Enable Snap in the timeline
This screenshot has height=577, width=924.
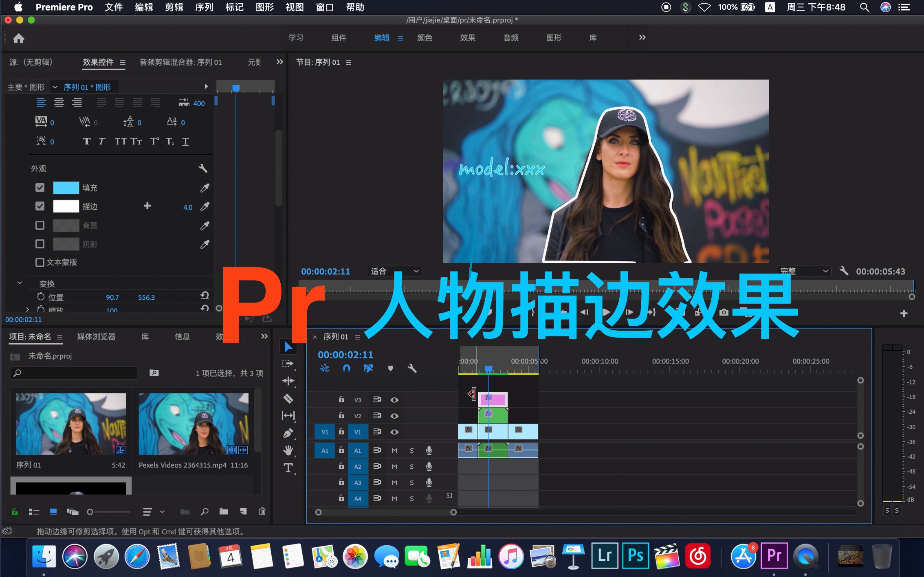pyautogui.click(x=346, y=369)
